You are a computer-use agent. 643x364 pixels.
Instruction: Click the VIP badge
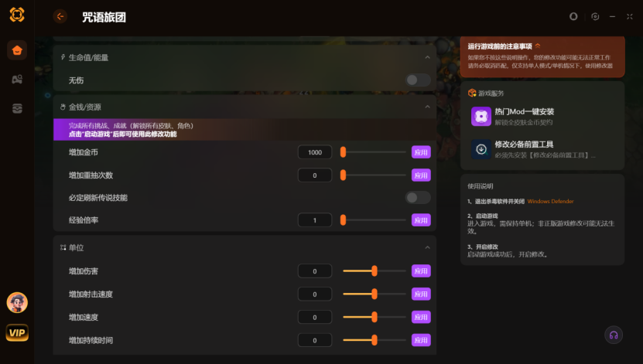pos(17,333)
